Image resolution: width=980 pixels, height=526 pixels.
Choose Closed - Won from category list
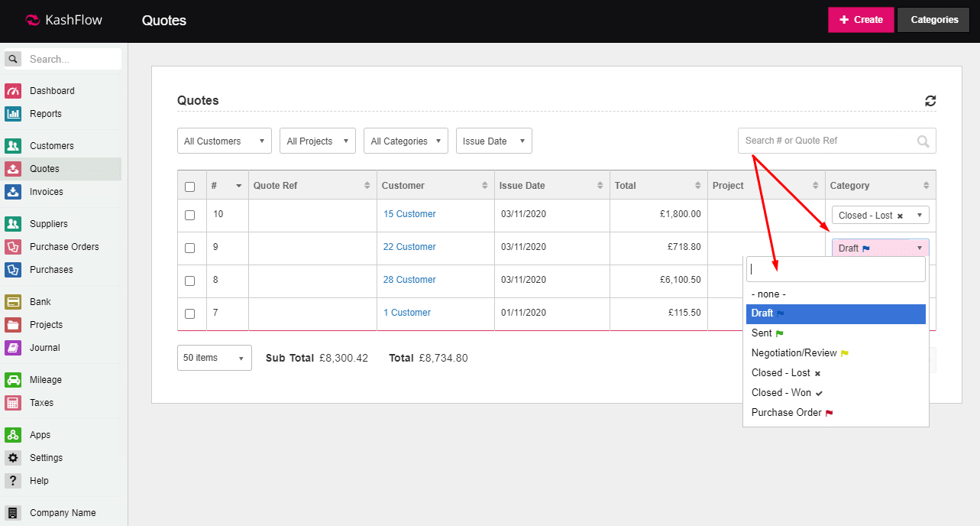click(781, 393)
